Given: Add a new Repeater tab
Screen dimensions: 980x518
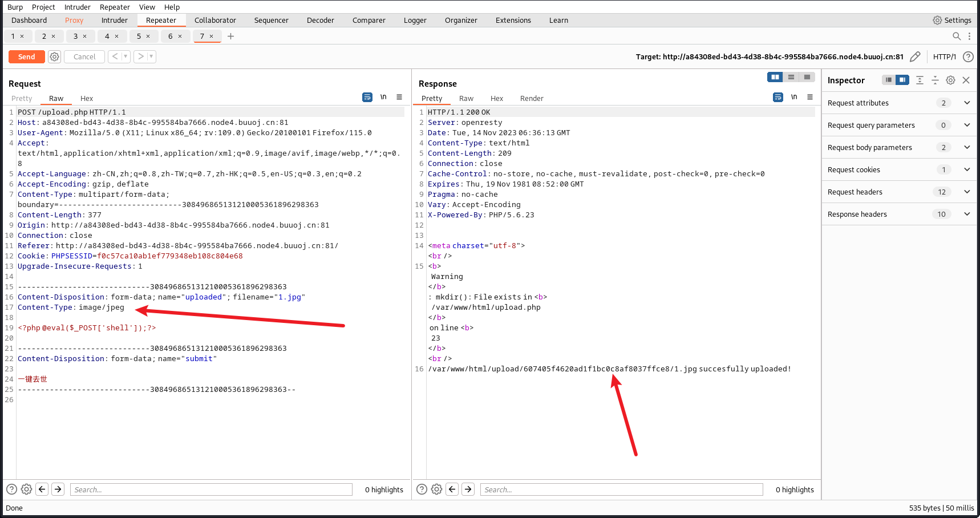Looking at the screenshot, I should click(x=230, y=36).
